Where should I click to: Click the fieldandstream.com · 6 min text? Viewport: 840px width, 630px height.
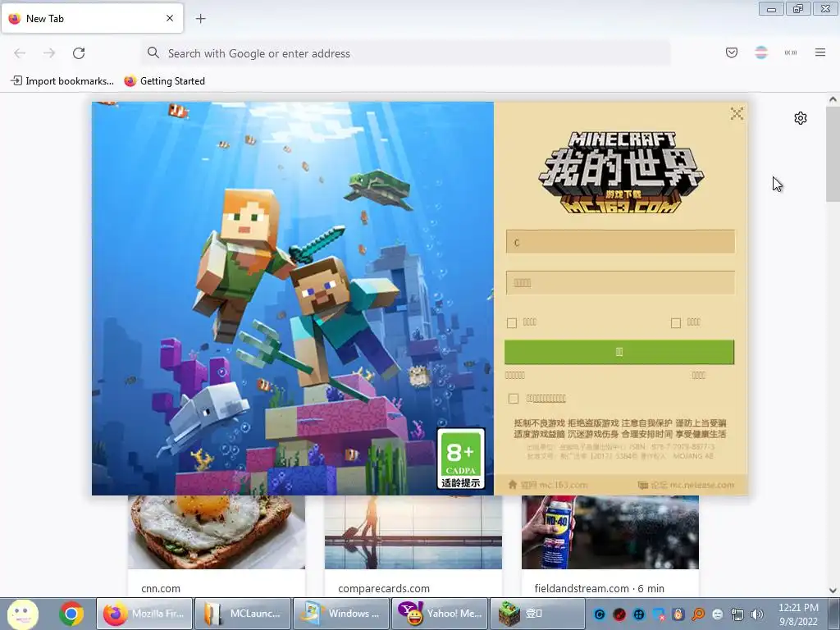click(x=600, y=588)
